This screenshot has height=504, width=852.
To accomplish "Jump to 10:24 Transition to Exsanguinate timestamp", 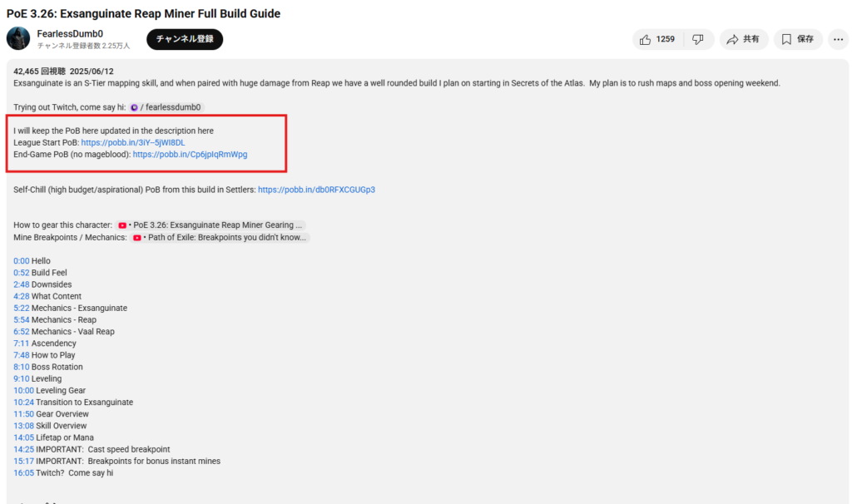I will (23, 402).
